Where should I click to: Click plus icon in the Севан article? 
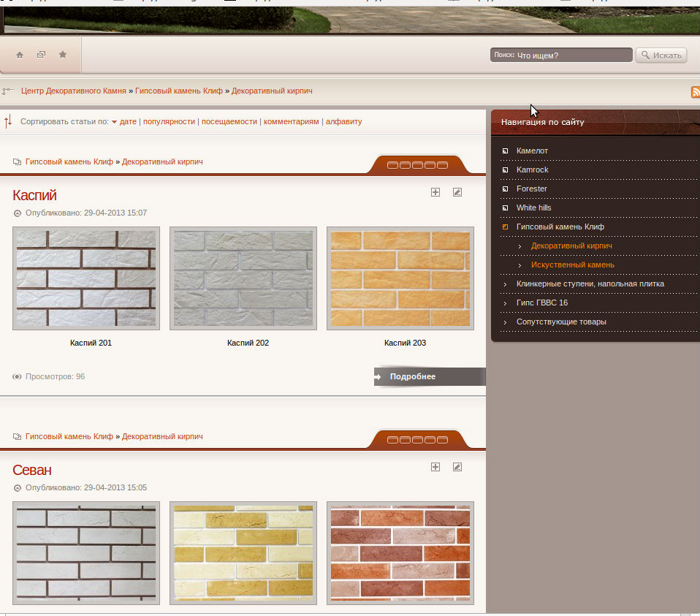coord(435,467)
